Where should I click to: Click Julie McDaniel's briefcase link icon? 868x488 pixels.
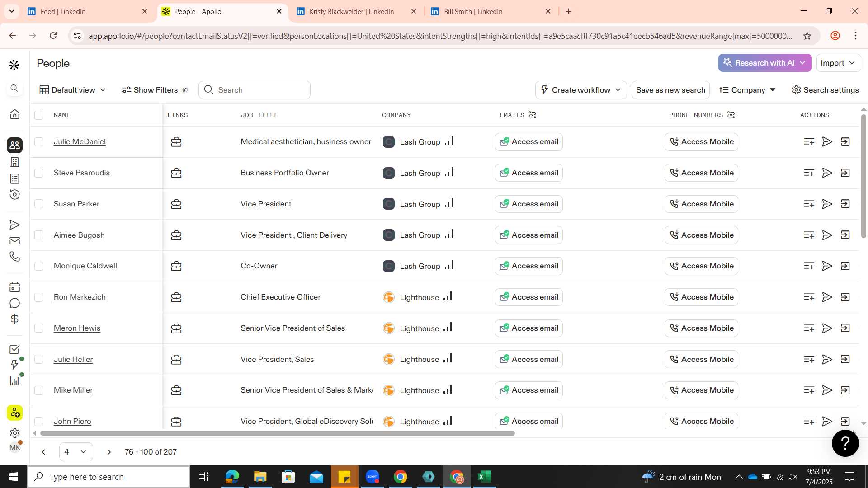point(176,142)
